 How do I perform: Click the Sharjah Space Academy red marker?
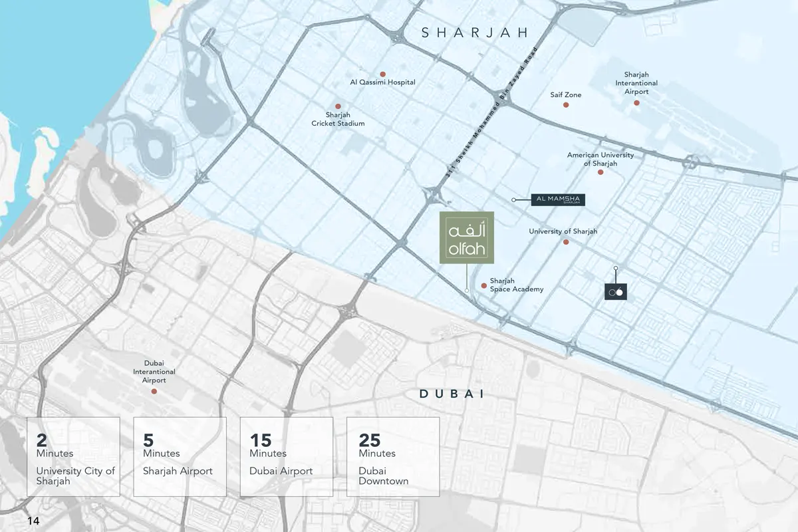[x=483, y=285]
